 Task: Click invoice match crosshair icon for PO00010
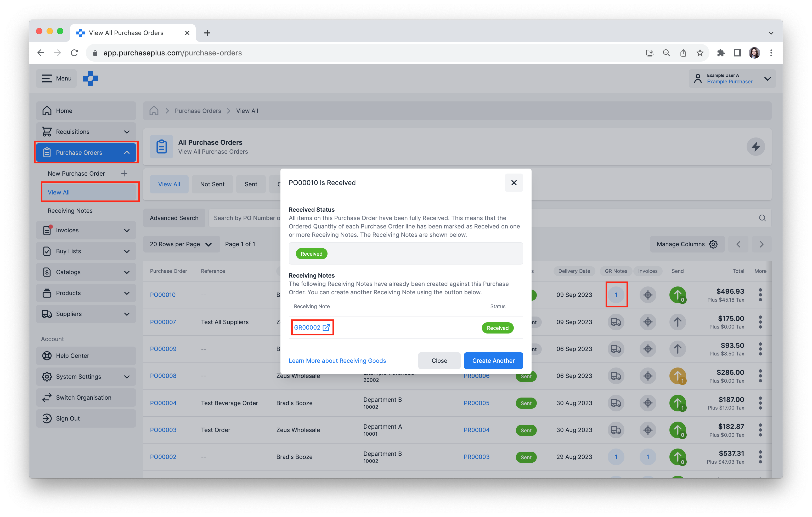click(x=648, y=295)
